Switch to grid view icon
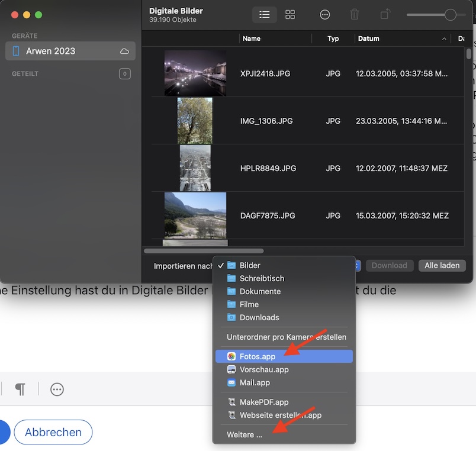The height and width of the screenshot is (451, 476). (x=290, y=15)
